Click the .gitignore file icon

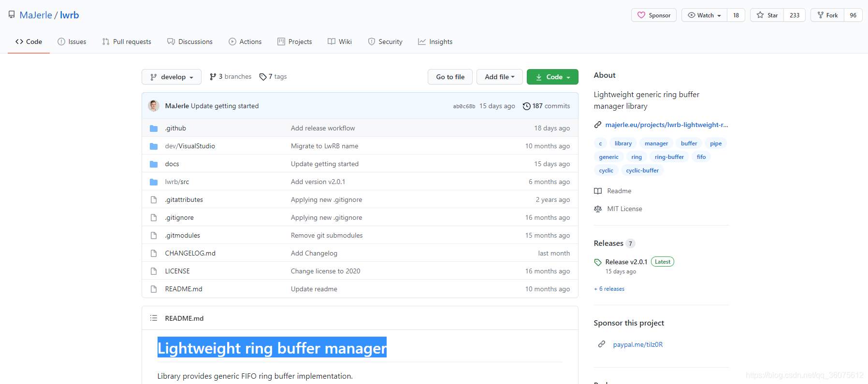pyautogui.click(x=154, y=217)
